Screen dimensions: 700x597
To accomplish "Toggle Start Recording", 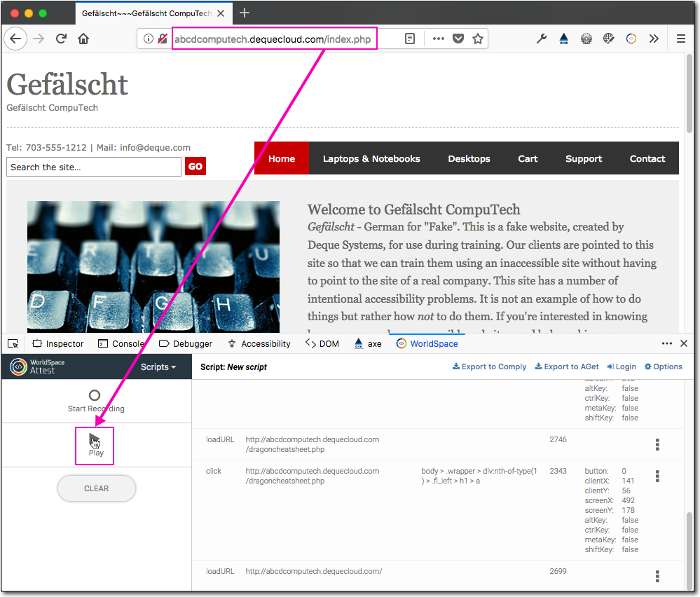I will (x=95, y=401).
